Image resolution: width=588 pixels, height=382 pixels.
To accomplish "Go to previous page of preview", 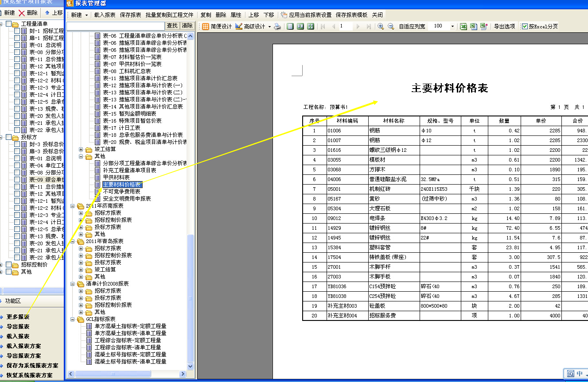I will pyautogui.click(x=333, y=27).
